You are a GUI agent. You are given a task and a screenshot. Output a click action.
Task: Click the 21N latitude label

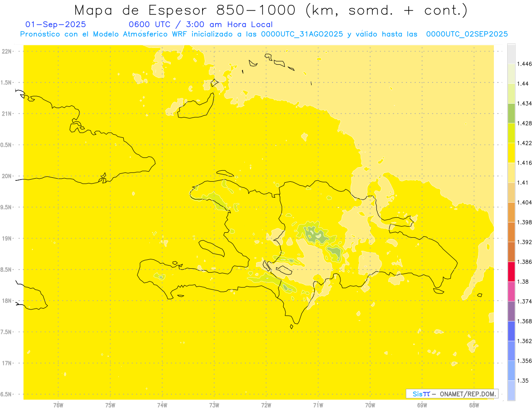coord(7,114)
